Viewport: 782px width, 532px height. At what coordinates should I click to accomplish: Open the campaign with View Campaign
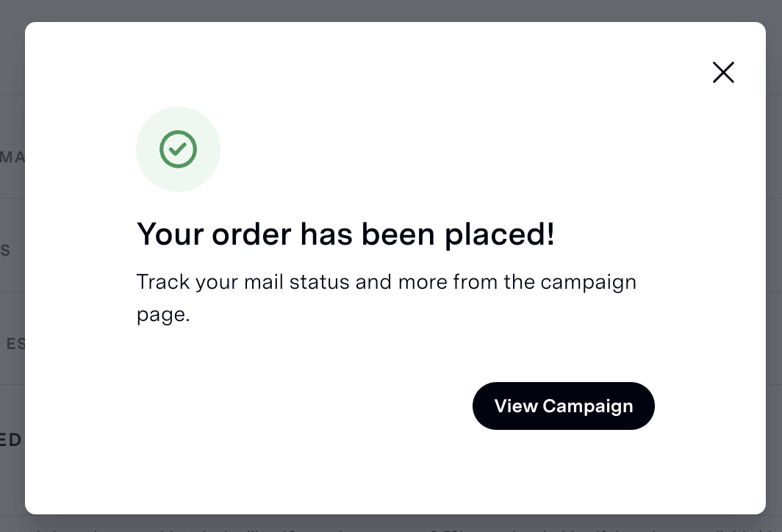[564, 406]
